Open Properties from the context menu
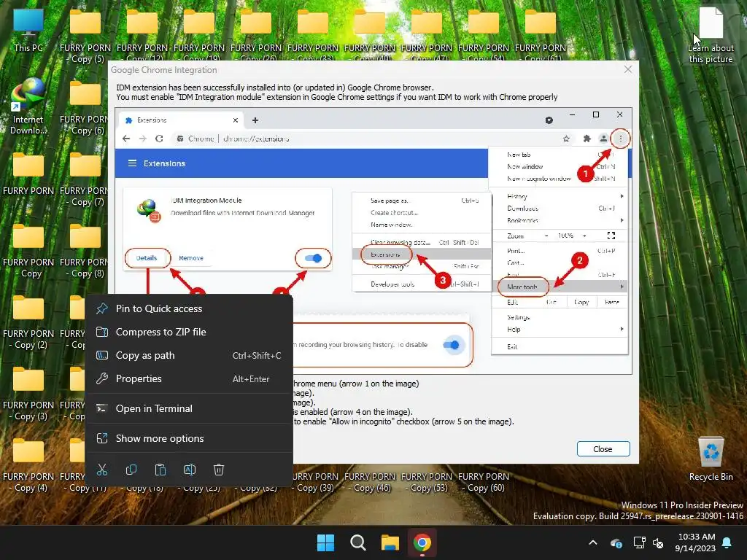Image resolution: width=747 pixels, height=560 pixels. [189, 378]
